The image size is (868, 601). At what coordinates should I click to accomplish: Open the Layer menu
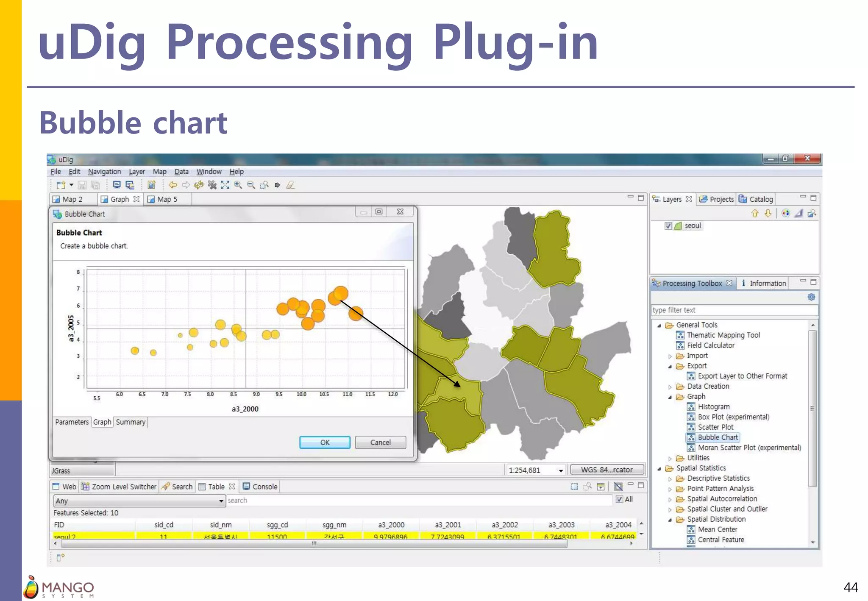[136, 172]
